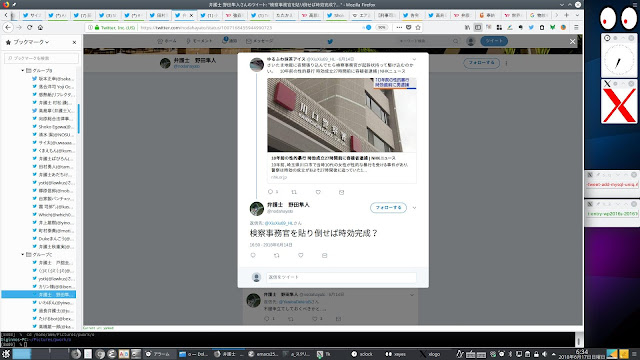Click the bookmarks search field
640x360 pixels.
41,58
